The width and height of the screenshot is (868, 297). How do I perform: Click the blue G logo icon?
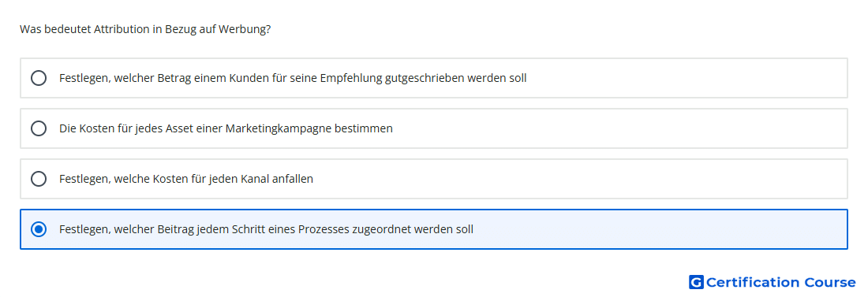pyautogui.click(x=696, y=283)
